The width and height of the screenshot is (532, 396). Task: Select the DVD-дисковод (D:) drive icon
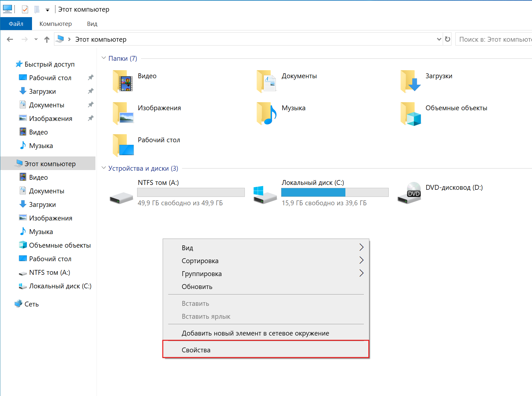pos(409,193)
